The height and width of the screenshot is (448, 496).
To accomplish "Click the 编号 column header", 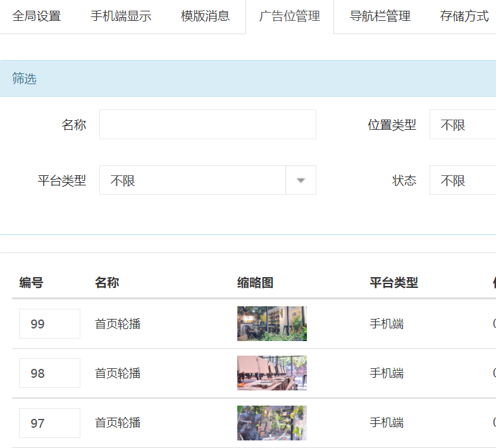I will [31, 283].
